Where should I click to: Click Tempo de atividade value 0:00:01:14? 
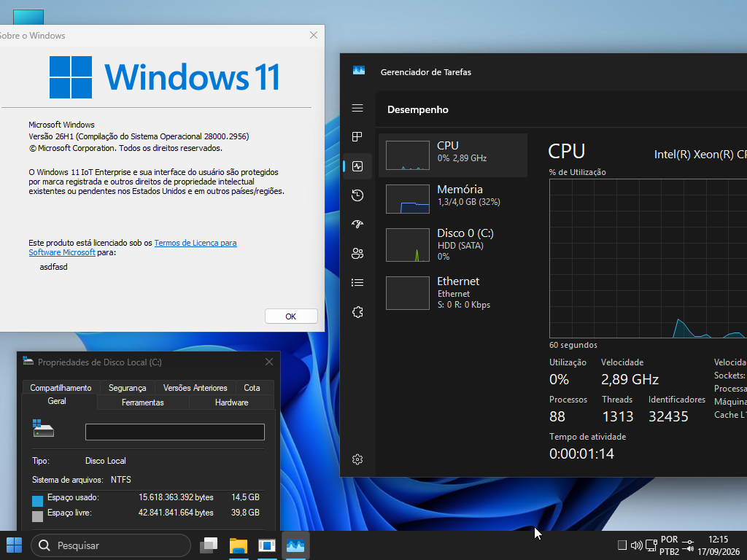click(x=581, y=454)
